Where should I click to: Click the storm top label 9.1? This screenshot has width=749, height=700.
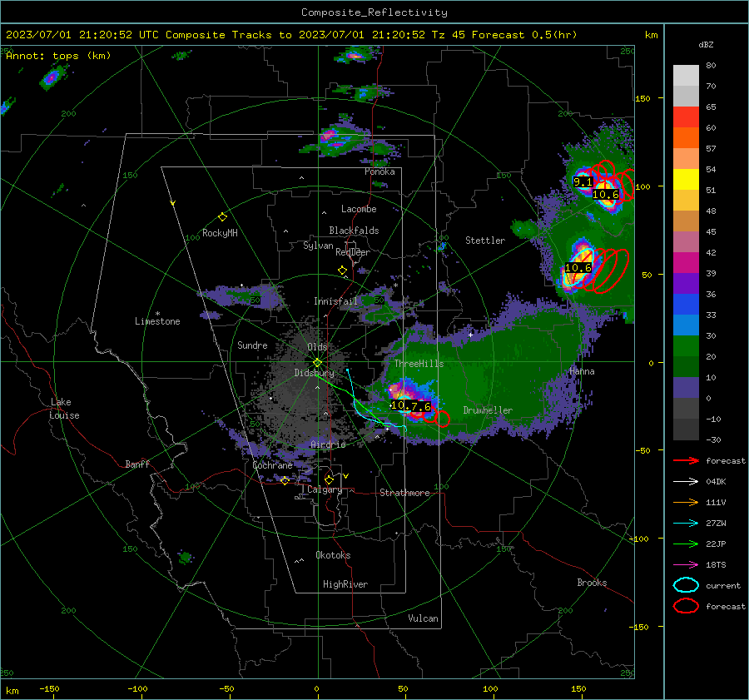click(583, 182)
